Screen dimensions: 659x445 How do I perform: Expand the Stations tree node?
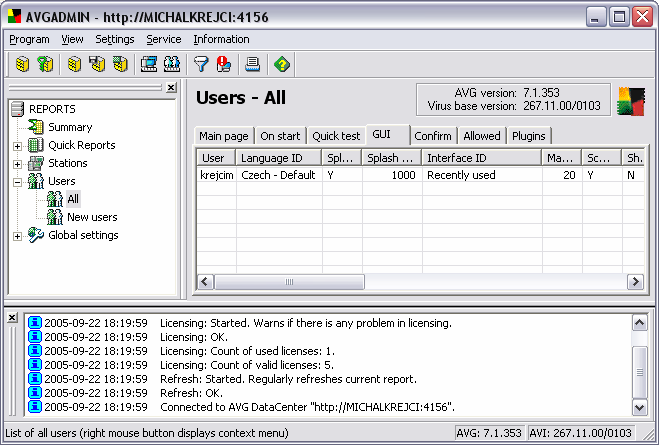click(x=17, y=164)
